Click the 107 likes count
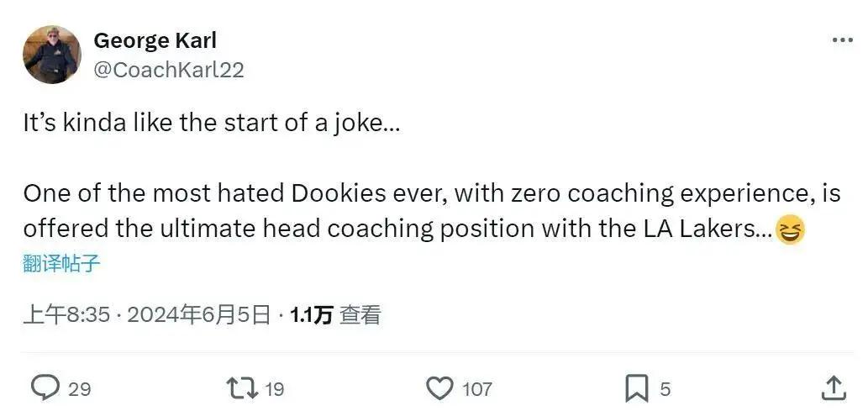 (477, 389)
